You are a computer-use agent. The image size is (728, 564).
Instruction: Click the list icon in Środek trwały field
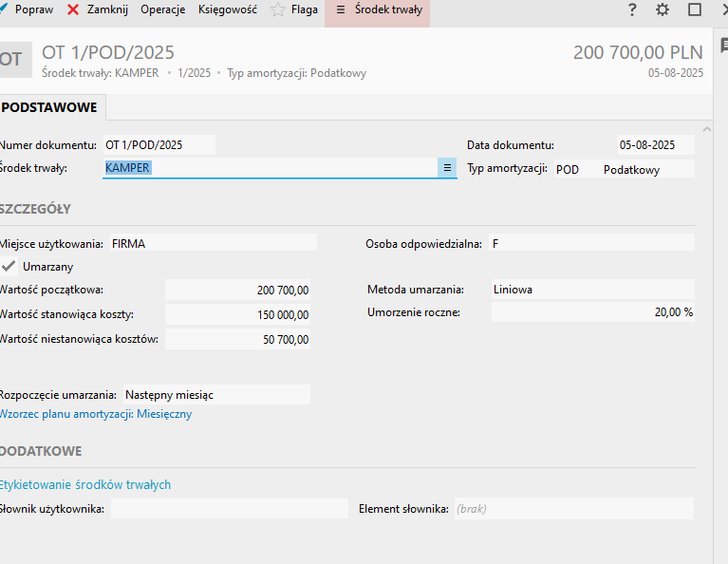[446, 168]
